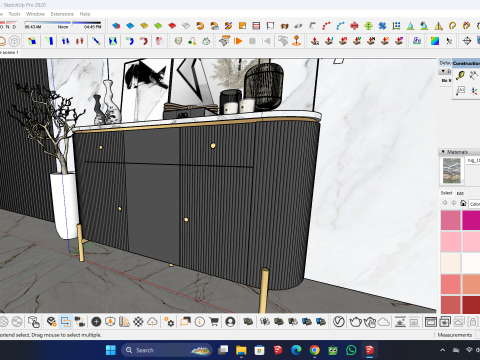Open the Colors library dropdown

(474, 204)
